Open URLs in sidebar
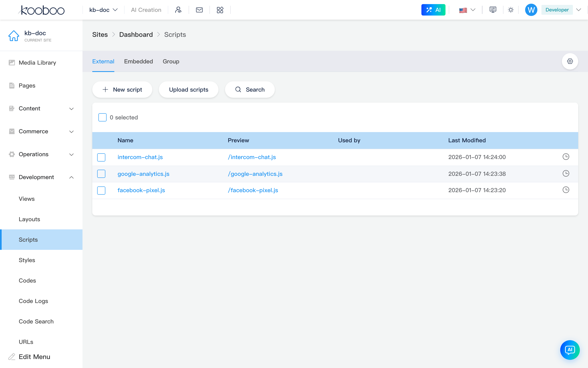The height and width of the screenshot is (368, 588). (26, 342)
